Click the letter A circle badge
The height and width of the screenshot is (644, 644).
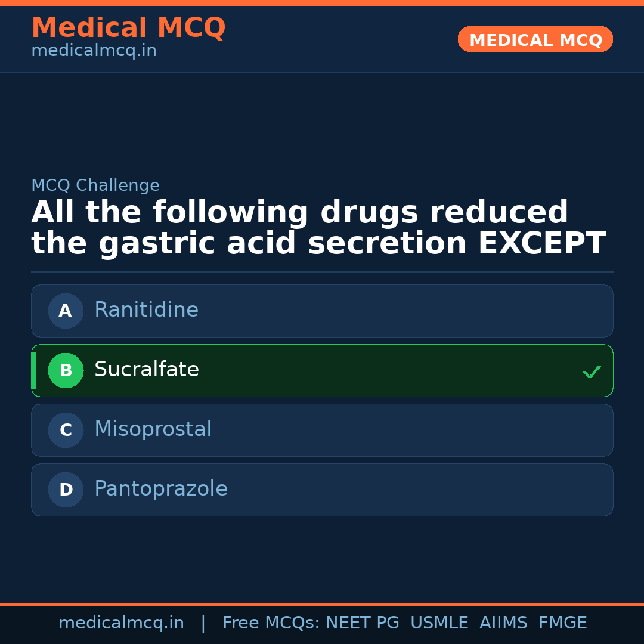[66, 311]
